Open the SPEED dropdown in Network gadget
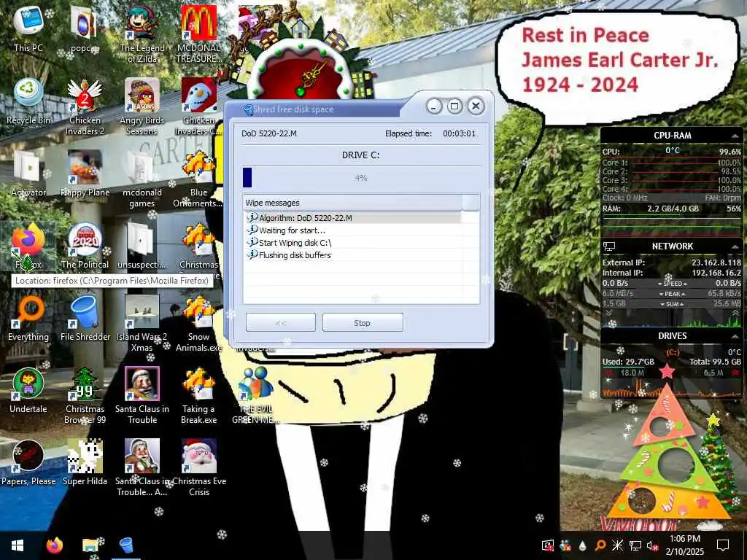 (x=672, y=284)
